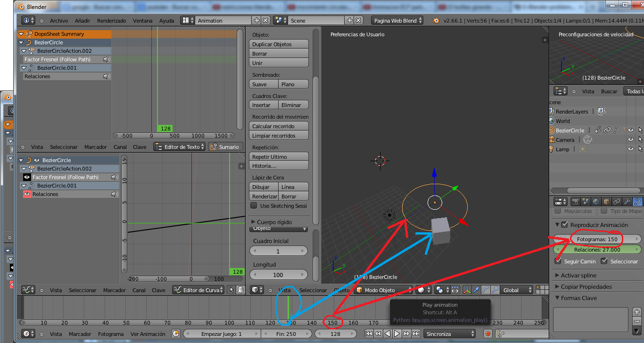Open the render engine dropdown Pagina Web Blend

397,21
